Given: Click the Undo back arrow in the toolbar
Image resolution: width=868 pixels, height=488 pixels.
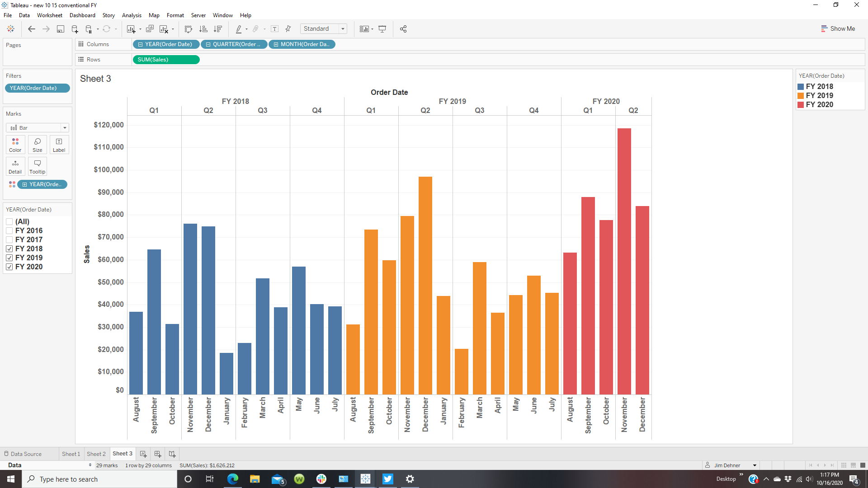Looking at the screenshot, I should [x=31, y=29].
